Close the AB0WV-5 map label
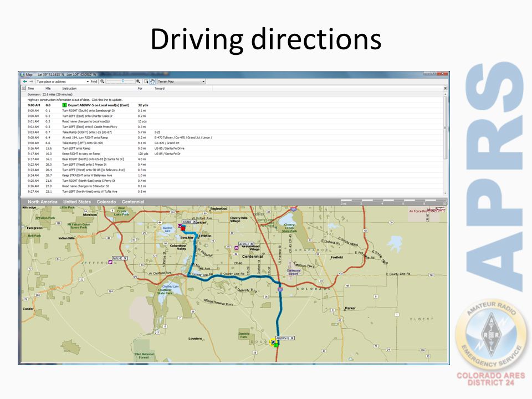This screenshot has height=399, width=532. tap(292, 338)
